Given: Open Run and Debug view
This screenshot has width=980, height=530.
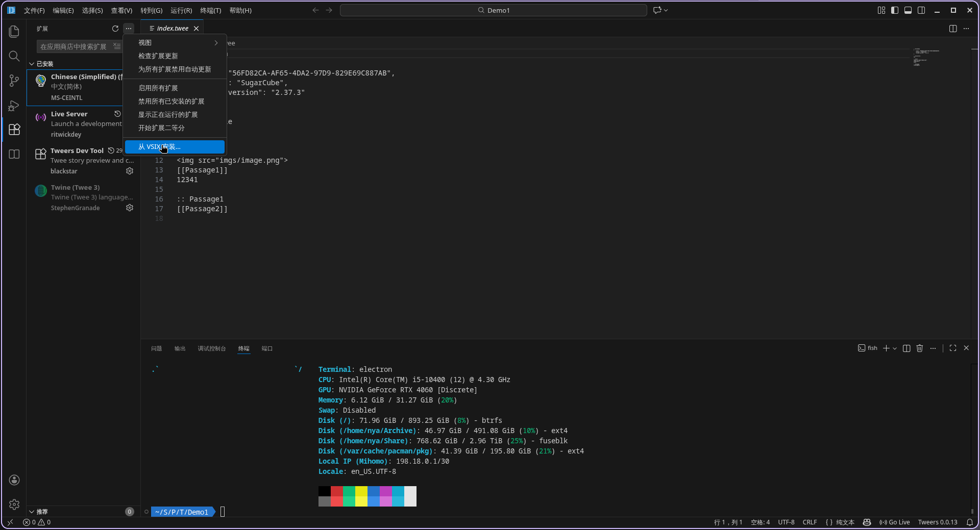Looking at the screenshot, I should coord(14,105).
